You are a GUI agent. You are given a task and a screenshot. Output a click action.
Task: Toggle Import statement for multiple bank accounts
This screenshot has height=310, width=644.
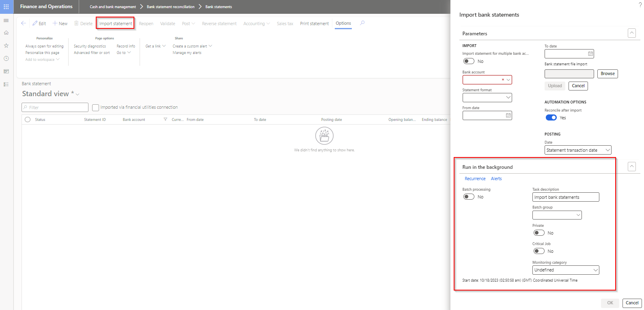click(469, 61)
